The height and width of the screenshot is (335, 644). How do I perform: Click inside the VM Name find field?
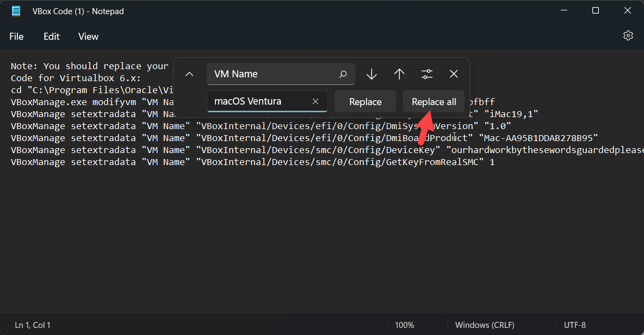(272, 74)
